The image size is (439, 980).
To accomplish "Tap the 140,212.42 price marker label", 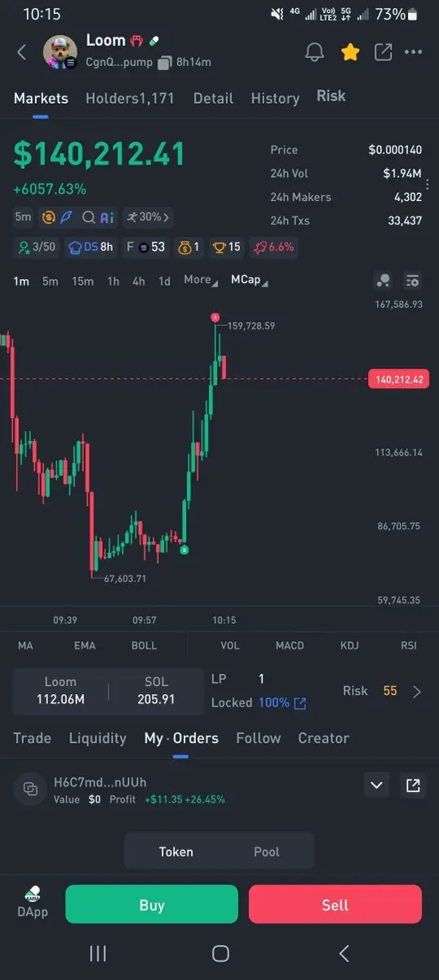I will pyautogui.click(x=399, y=379).
